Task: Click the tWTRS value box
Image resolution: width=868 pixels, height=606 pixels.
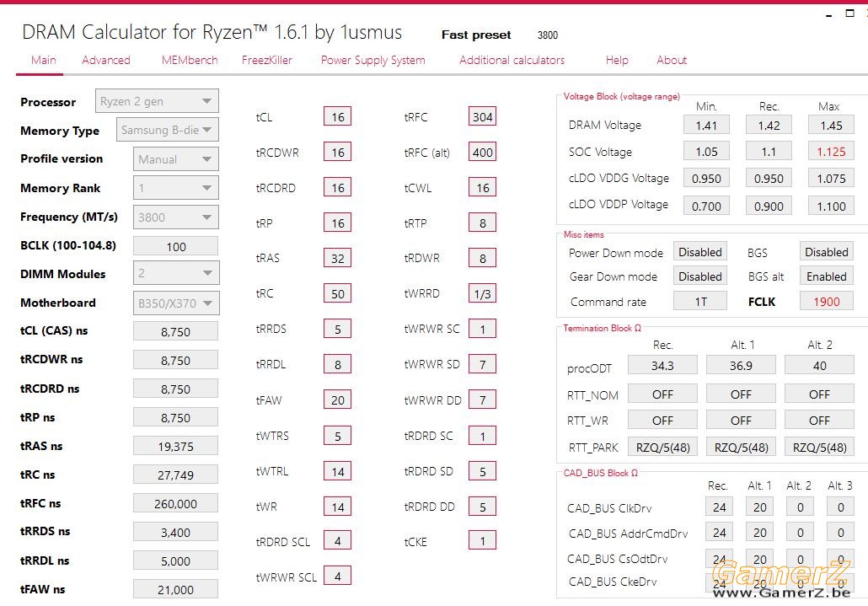Action: click(338, 436)
